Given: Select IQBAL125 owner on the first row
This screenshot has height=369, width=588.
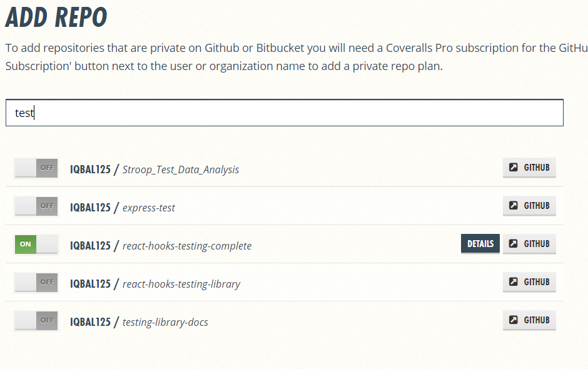Looking at the screenshot, I should [90, 169].
